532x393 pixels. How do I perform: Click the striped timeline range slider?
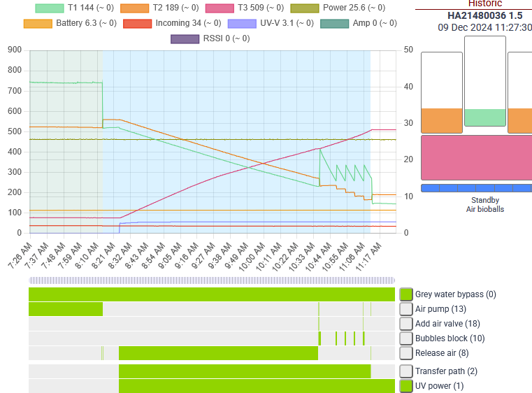click(x=212, y=280)
